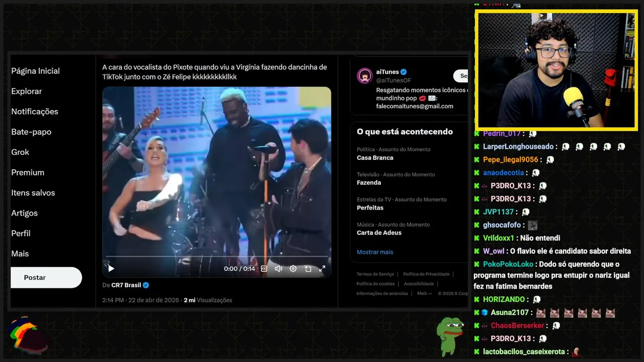Viewport: 644px width, 362px height.
Task: Mute the video volume icon
Action: click(278, 268)
